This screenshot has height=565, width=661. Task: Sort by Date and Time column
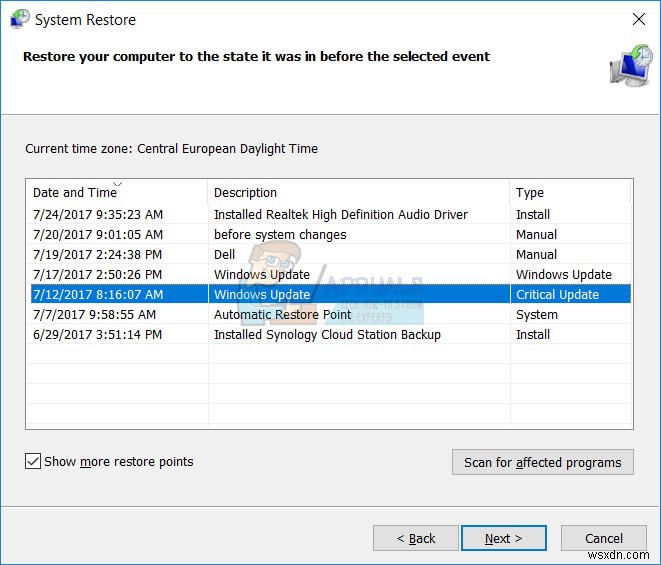(75, 192)
